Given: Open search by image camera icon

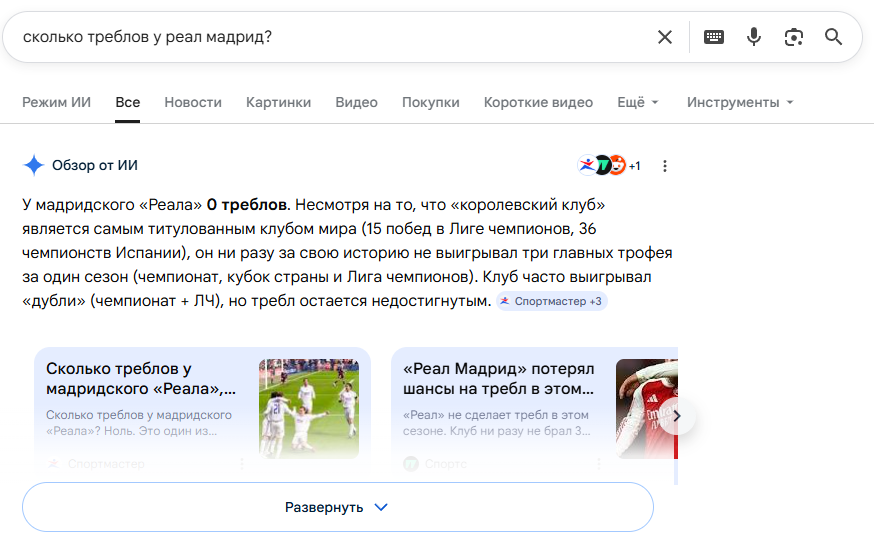Looking at the screenshot, I should click(x=794, y=37).
